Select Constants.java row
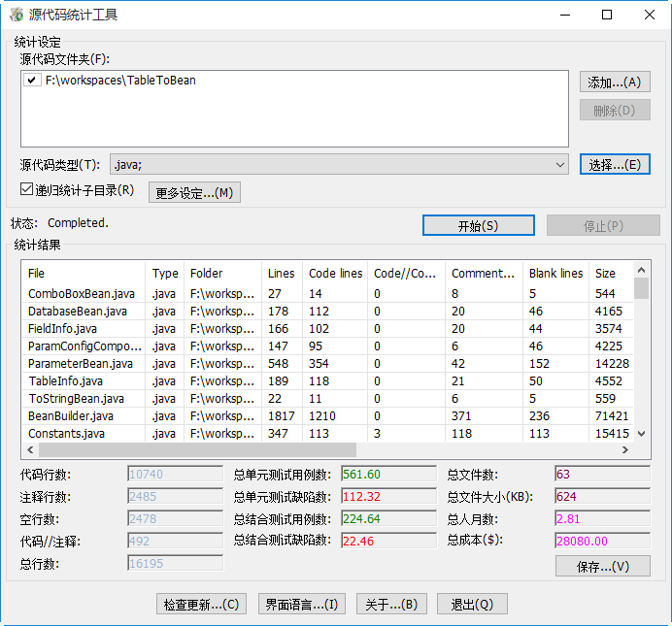This screenshot has height=626, width=672. [x=328, y=433]
